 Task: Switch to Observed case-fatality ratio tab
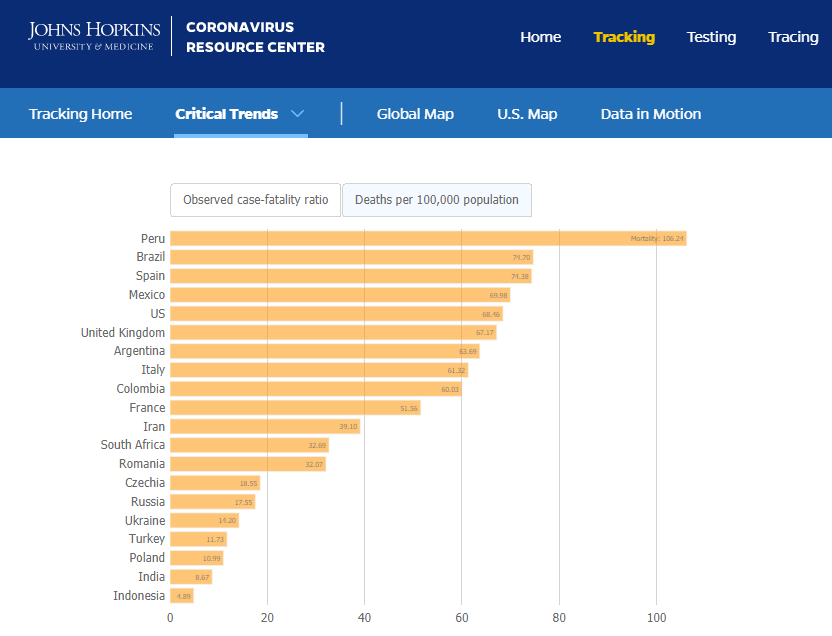pos(255,200)
